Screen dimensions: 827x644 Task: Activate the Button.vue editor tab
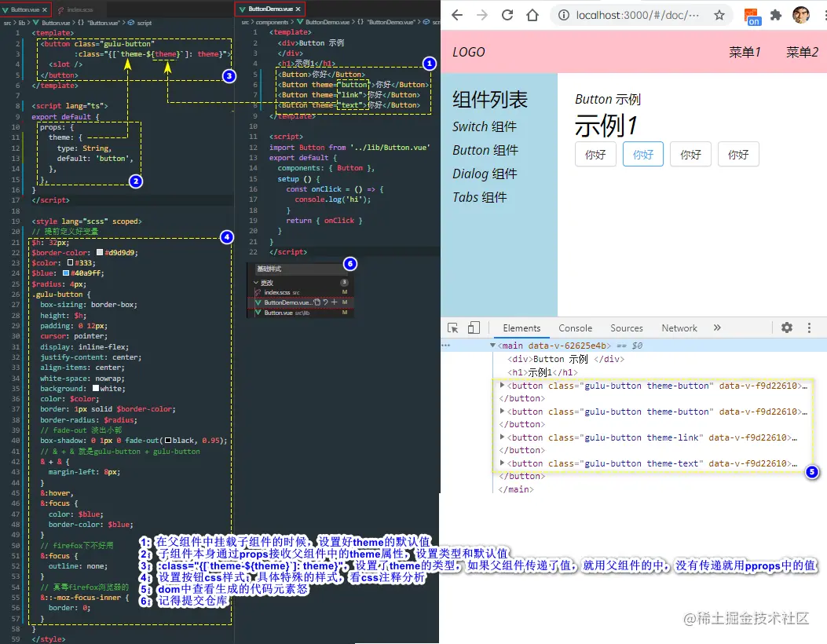25,9
